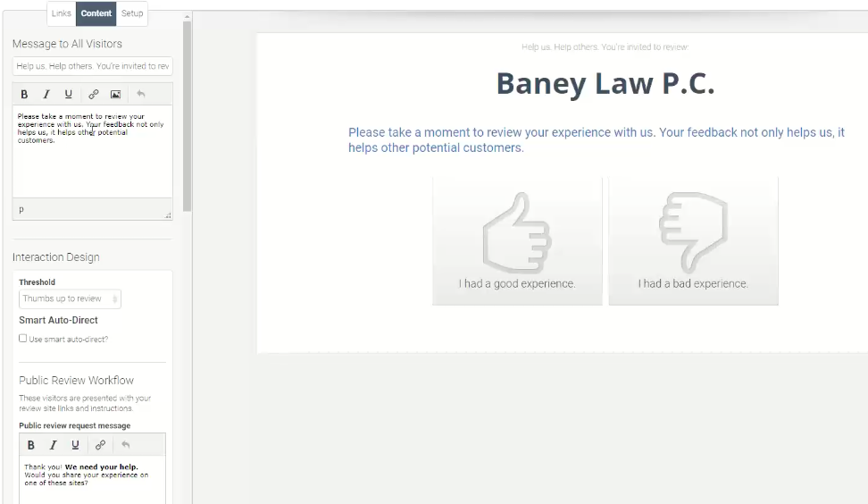Insert a link in the Message to All Visitors editor
The height and width of the screenshot is (504, 868).
point(94,94)
